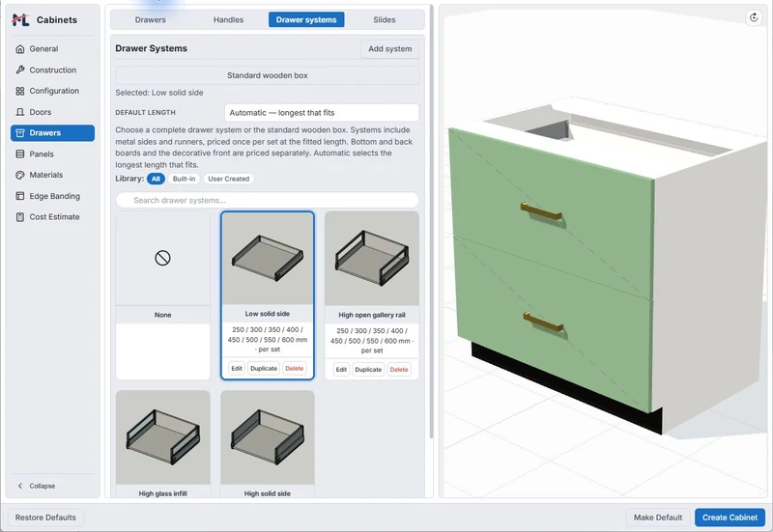Click the Search drawer systems field
Viewport: 773px width, 532px height.
tap(268, 201)
